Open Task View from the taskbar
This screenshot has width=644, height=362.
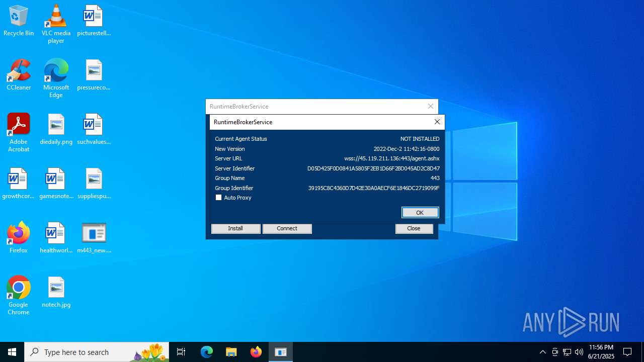coord(181,352)
